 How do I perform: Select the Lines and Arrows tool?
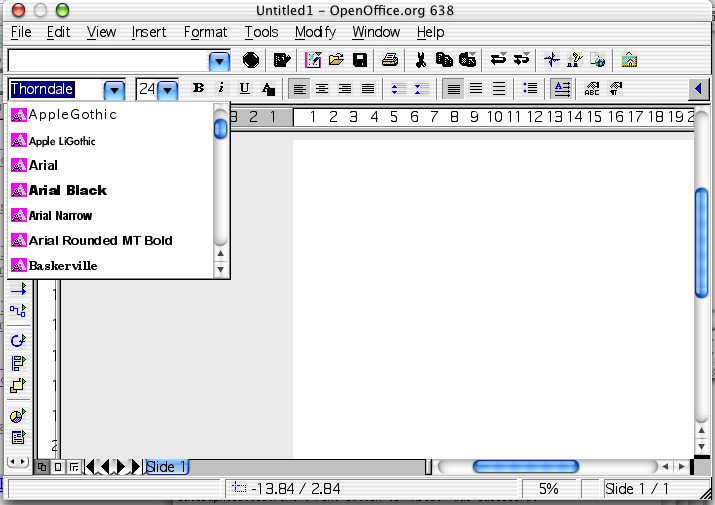(18, 289)
